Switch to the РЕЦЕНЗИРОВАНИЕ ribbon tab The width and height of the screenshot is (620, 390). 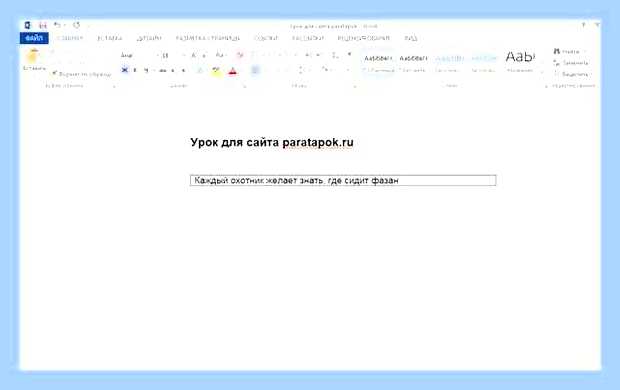click(x=363, y=38)
